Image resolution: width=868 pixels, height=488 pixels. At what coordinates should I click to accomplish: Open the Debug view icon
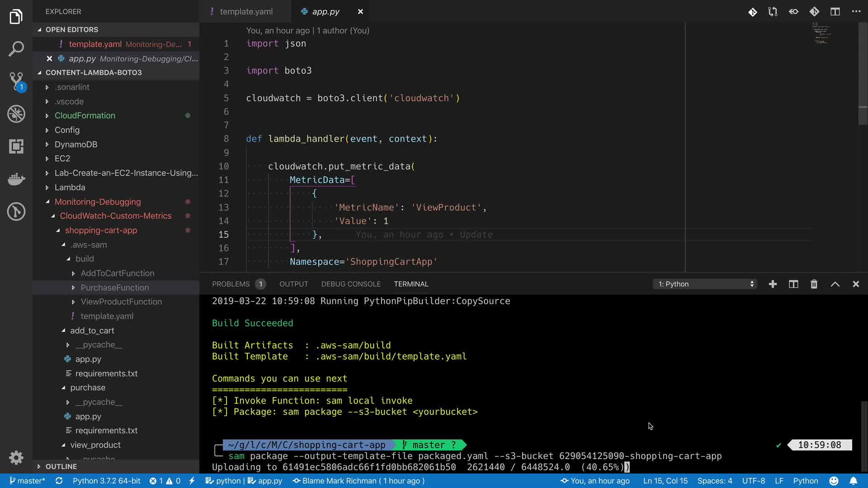pyautogui.click(x=16, y=114)
